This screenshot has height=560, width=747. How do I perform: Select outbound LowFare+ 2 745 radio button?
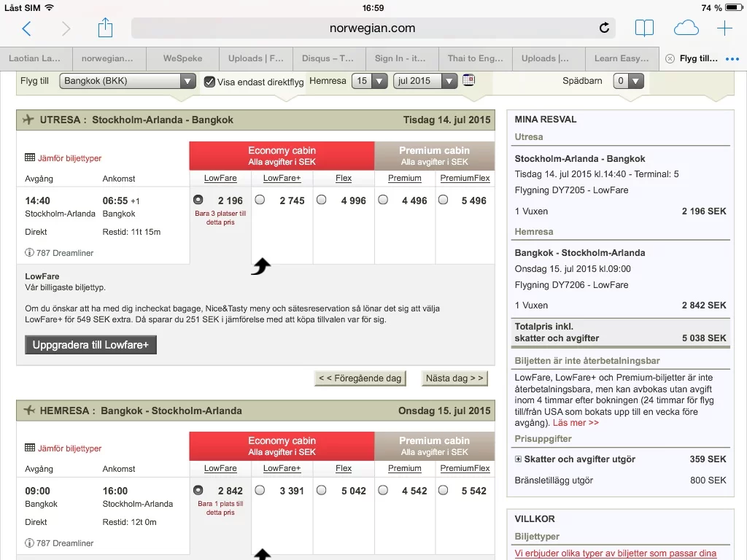pos(260,200)
